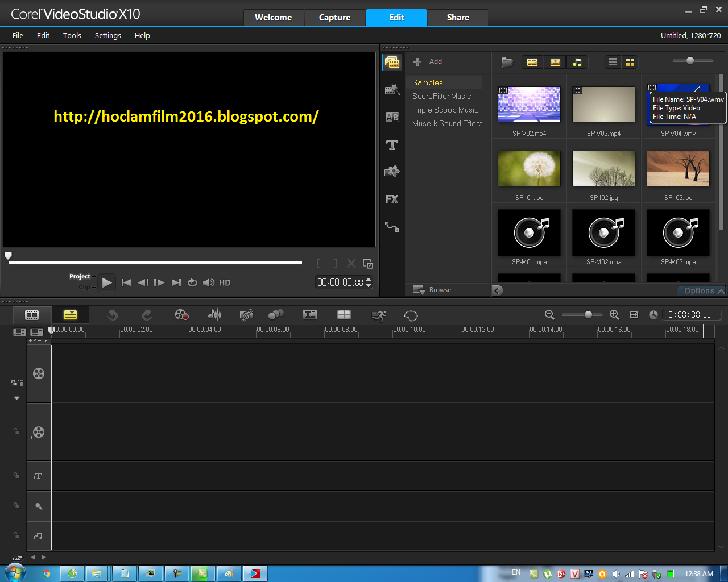Select the SP-I01.jpg thumbnail
The image size is (728, 582).
528,168
